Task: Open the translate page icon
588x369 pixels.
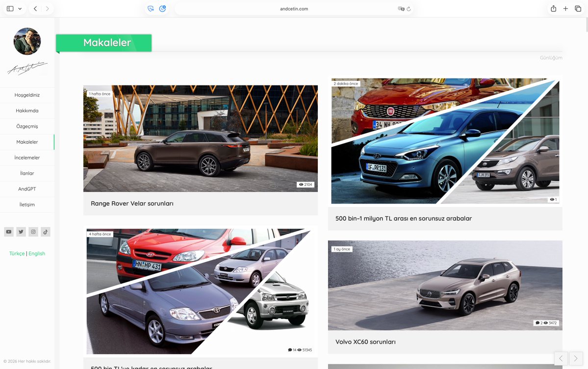Action: (x=401, y=9)
